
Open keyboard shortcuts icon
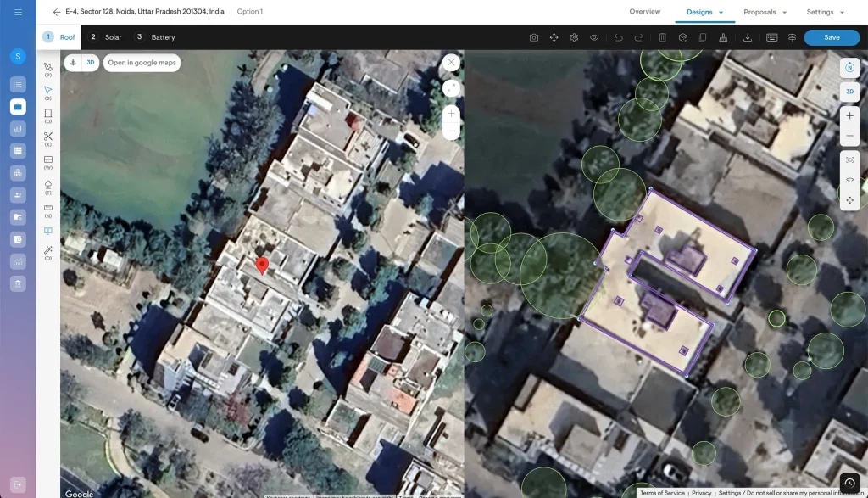(771, 37)
